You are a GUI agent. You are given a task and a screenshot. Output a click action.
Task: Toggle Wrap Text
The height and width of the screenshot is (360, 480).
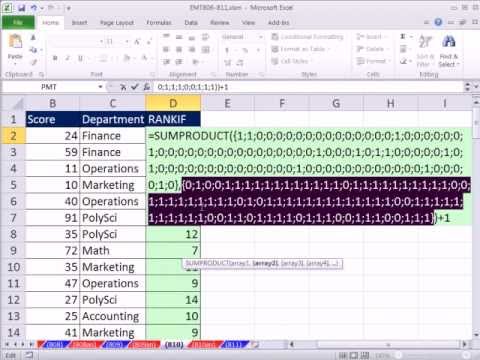(x=206, y=37)
